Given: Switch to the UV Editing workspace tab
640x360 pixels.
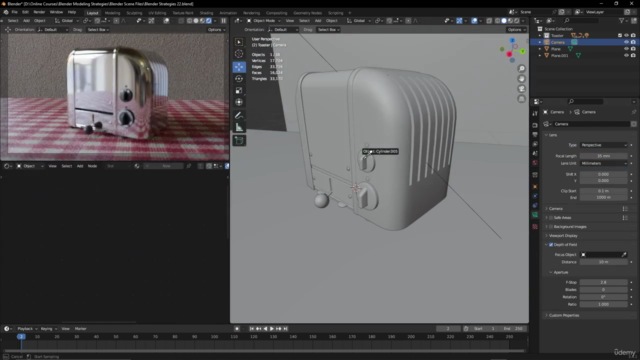Looking at the screenshot, I should click(157, 13).
